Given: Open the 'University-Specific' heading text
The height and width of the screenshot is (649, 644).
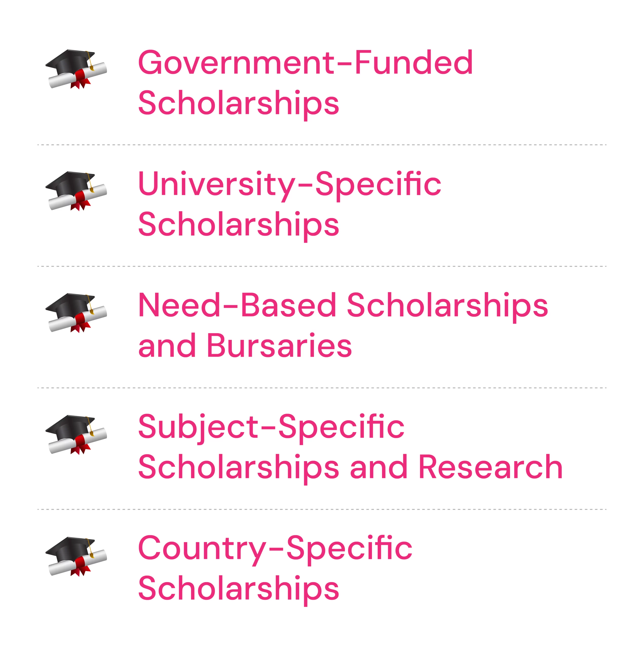Looking at the screenshot, I should tap(289, 184).
